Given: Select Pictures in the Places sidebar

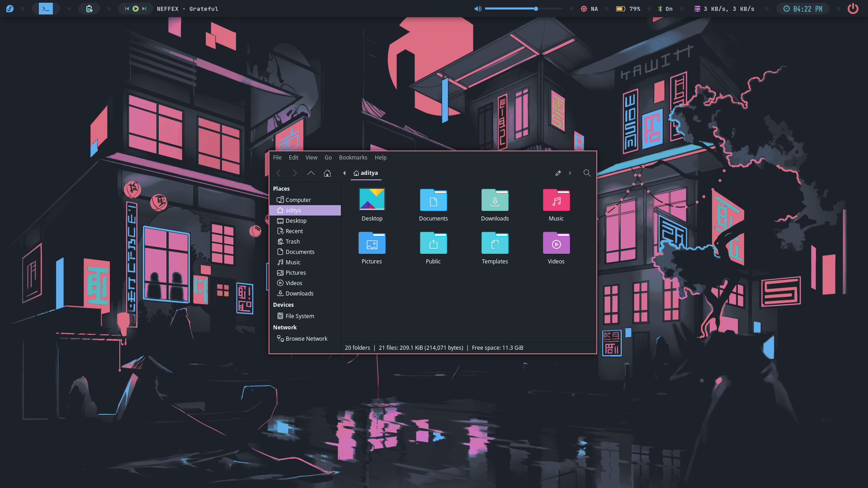Looking at the screenshot, I should [305, 272].
